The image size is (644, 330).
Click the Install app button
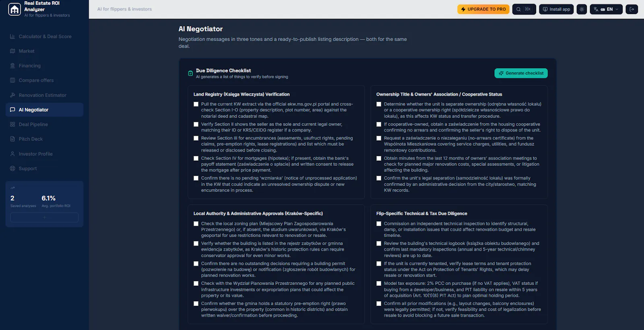pyautogui.click(x=556, y=9)
